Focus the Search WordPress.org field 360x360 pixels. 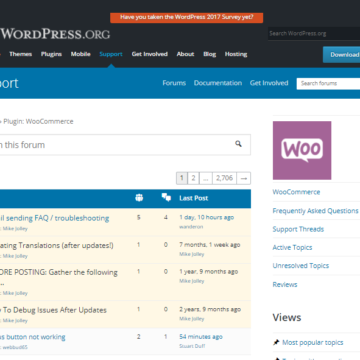(x=314, y=33)
